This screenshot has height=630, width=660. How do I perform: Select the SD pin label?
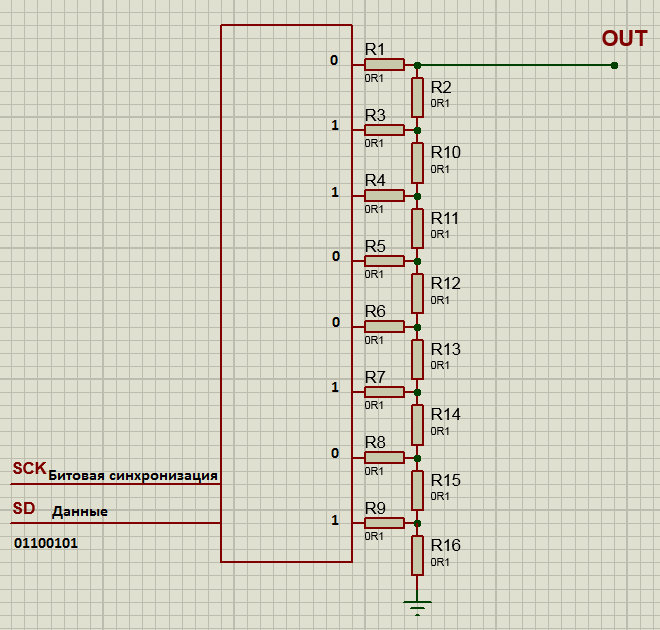click(x=24, y=509)
